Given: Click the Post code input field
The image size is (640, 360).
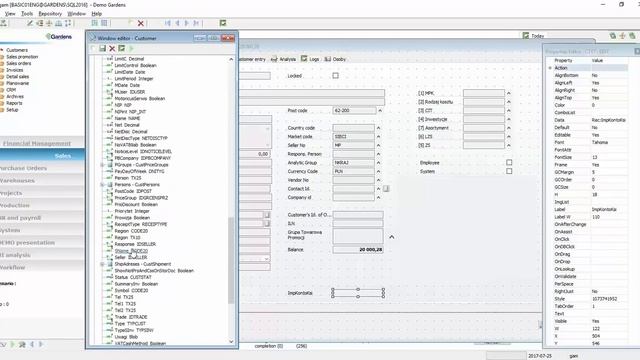Looking at the screenshot, I should [x=354, y=111].
